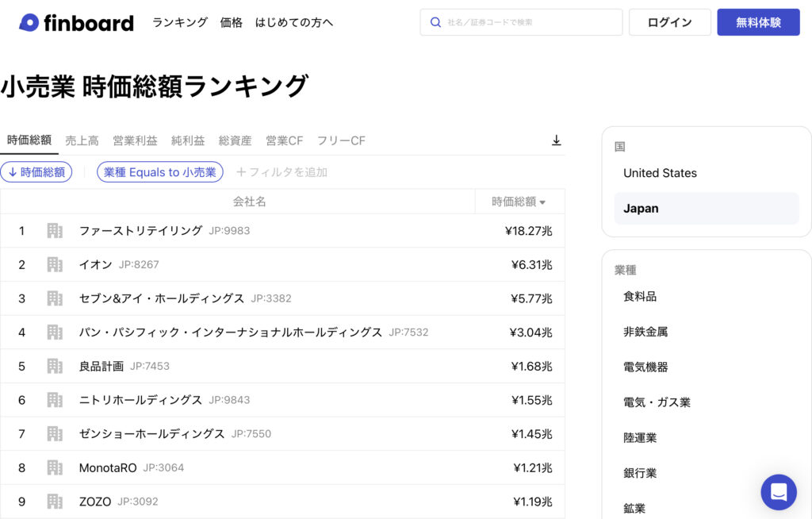Click the download icon above the table

point(556,140)
